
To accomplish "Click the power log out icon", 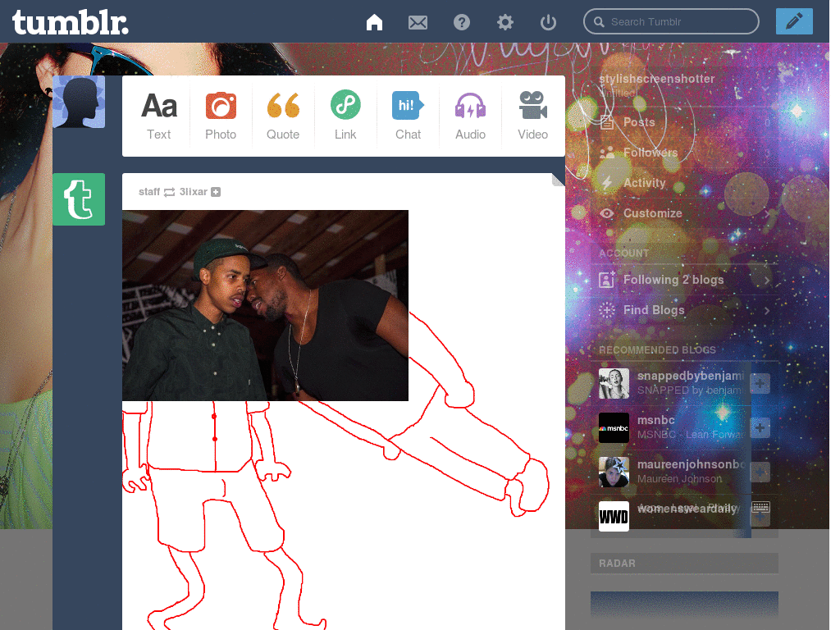I will (x=548, y=22).
